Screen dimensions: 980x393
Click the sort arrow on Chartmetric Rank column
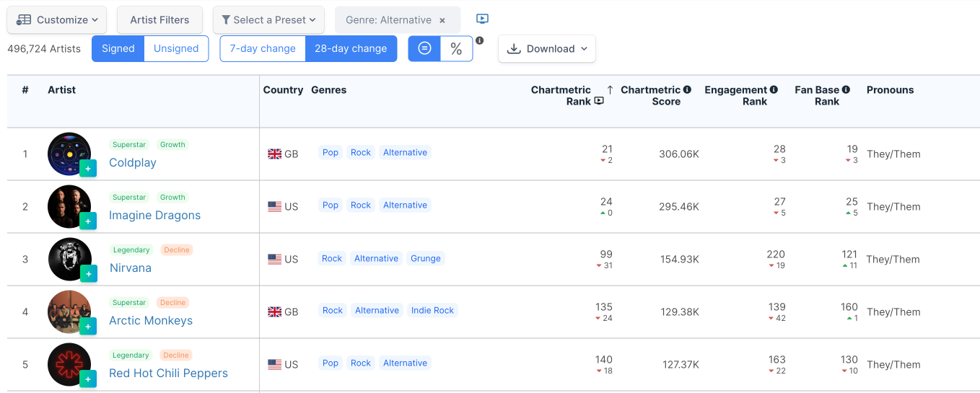610,90
